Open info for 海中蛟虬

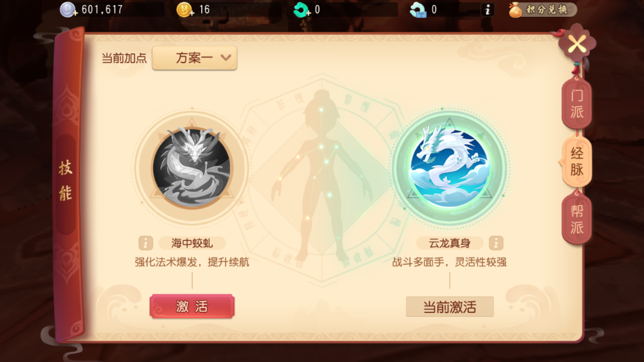[x=145, y=243]
